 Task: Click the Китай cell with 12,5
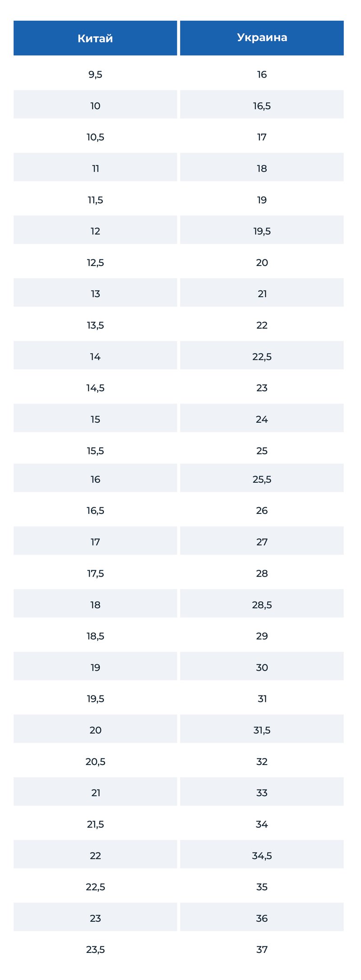click(95, 263)
